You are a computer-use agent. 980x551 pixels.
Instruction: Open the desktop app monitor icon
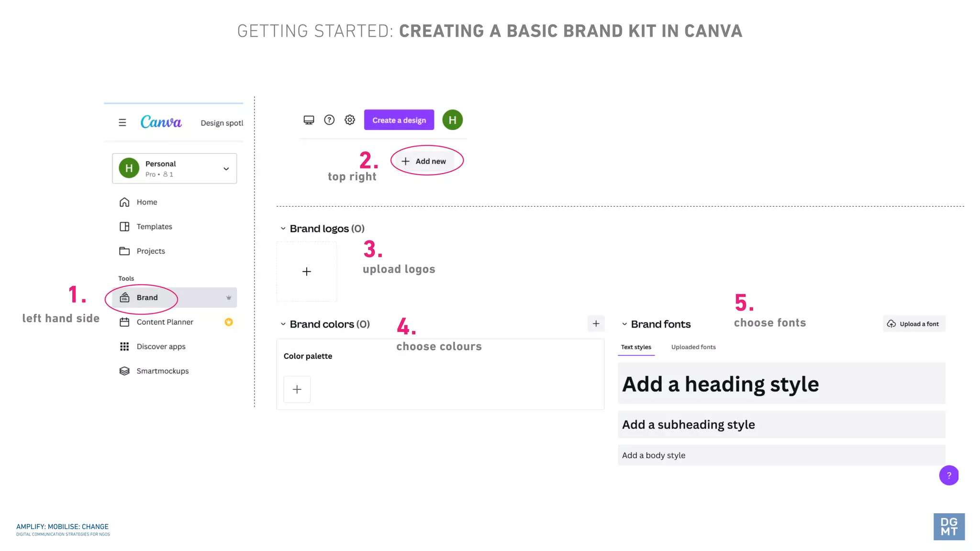click(x=309, y=120)
